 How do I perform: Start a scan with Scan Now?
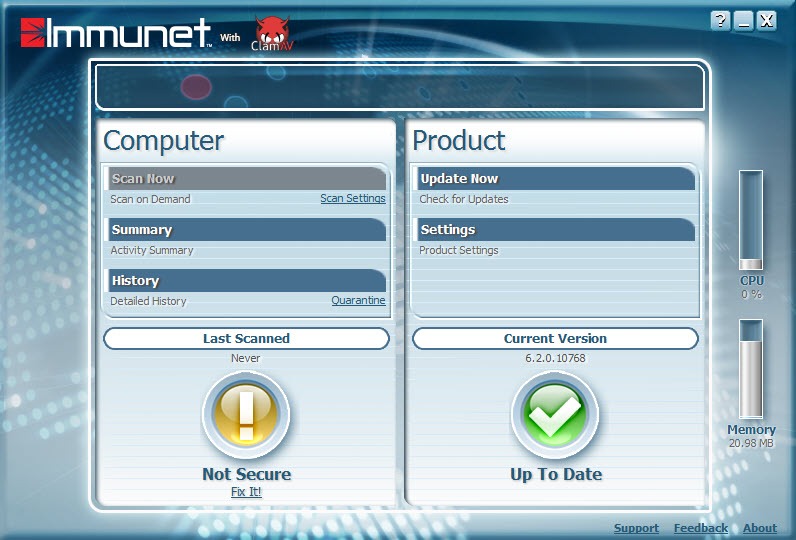click(246, 179)
